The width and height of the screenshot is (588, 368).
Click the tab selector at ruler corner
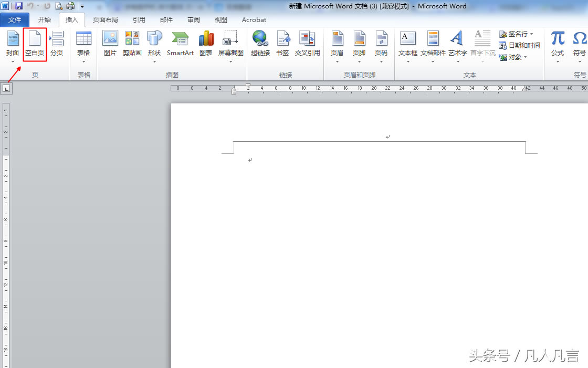tap(6, 89)
